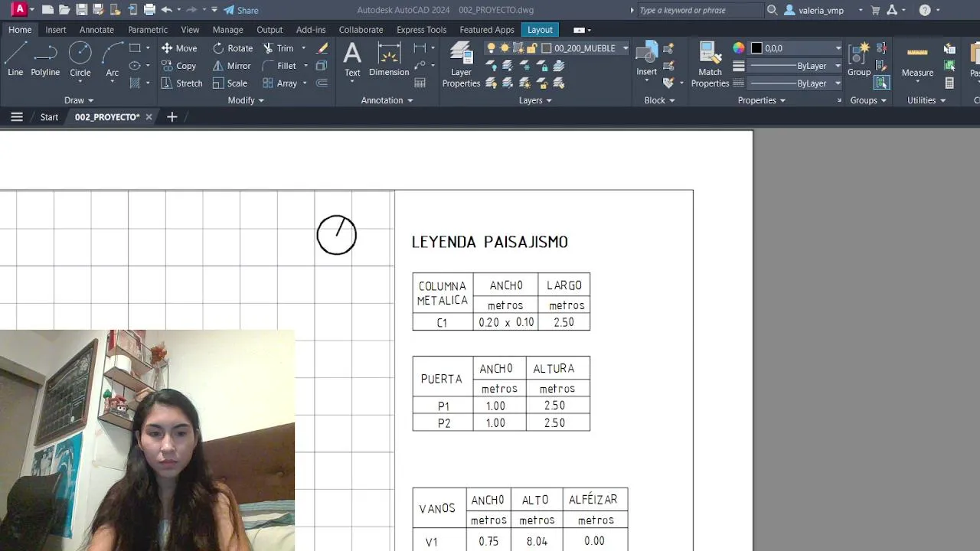Activate the Scale command
This screenshot has height=551, width=980.
tap(230, 83)
